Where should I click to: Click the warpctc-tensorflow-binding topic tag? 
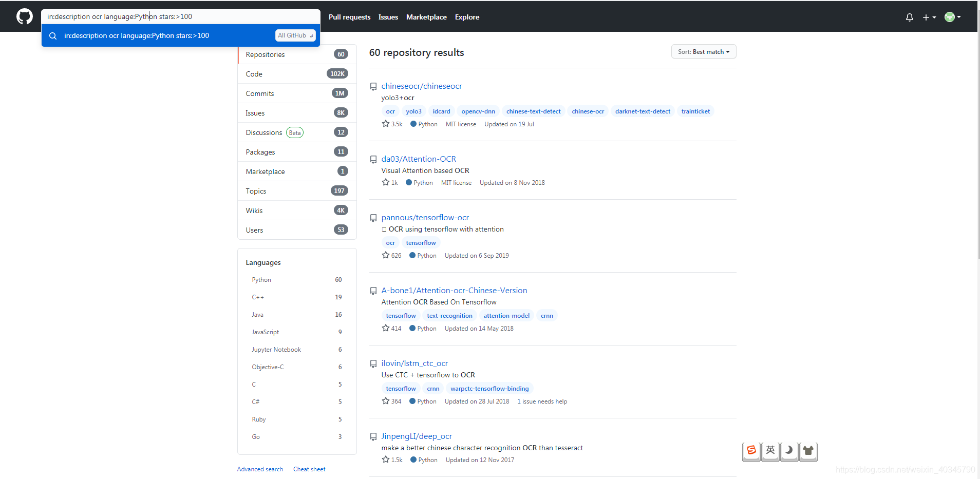489,389
